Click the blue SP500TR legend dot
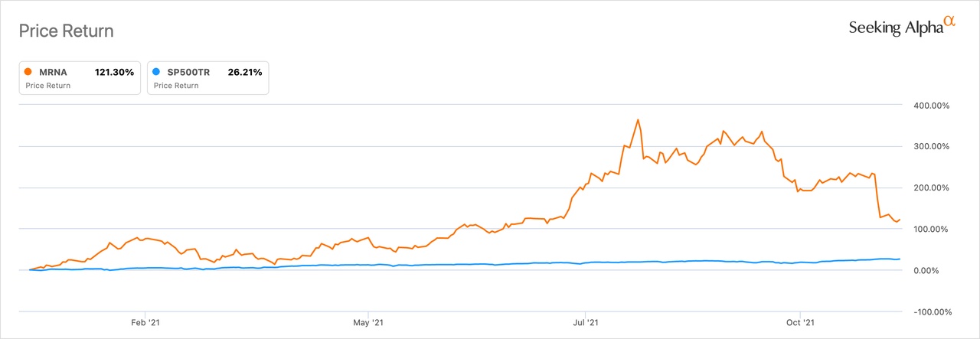 tap(158, 73)
